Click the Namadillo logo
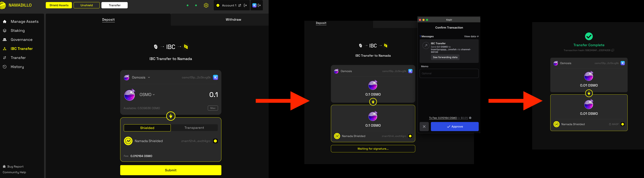The image size is (644, 178). pos(16,5)
